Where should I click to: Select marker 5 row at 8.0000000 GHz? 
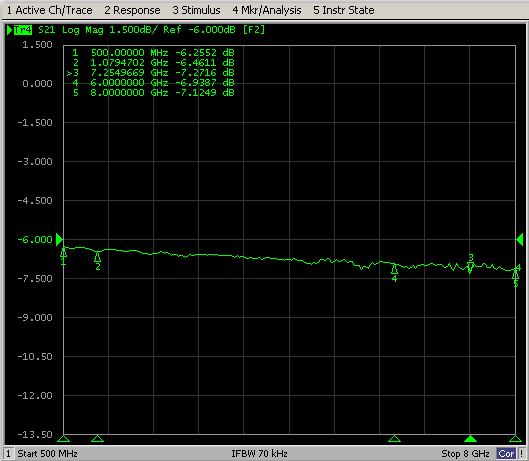click(153, 93)
